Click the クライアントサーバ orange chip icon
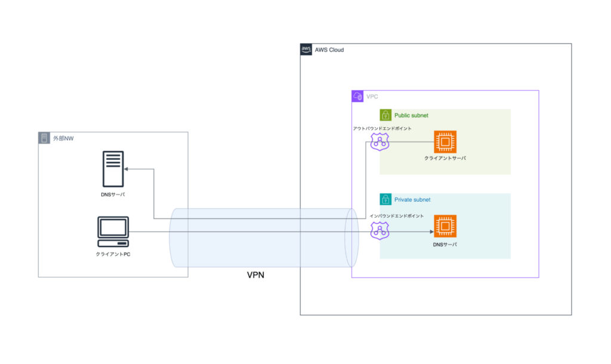Image resolution: width=611 pixels, height=364 pixels. 445,141
